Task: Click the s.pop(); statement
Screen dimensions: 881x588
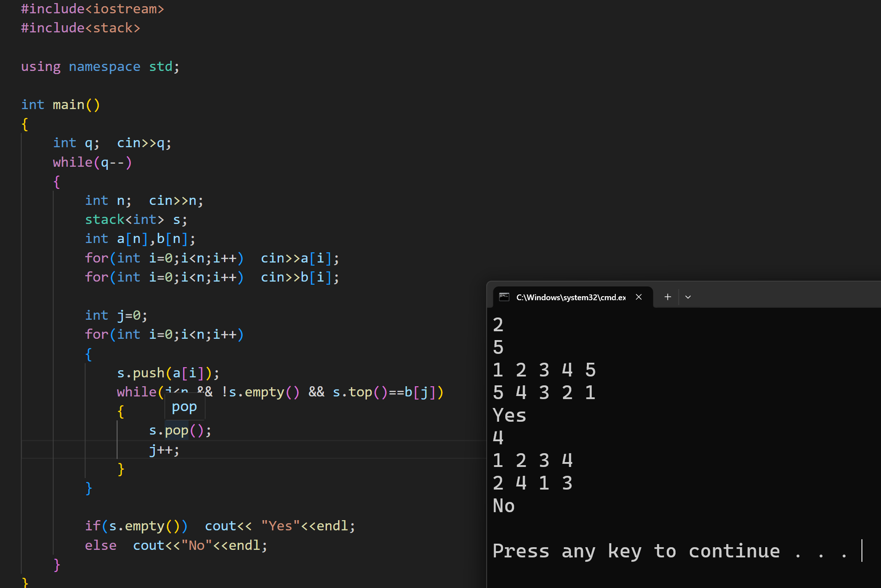Action: coord(180,431)
